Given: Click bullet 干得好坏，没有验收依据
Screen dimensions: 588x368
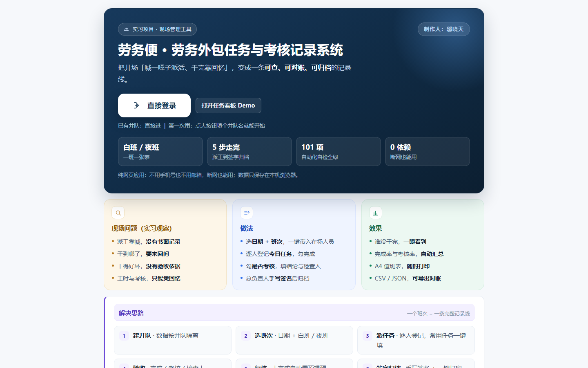Looking at the screenshot, I should [x=149, y=266].
